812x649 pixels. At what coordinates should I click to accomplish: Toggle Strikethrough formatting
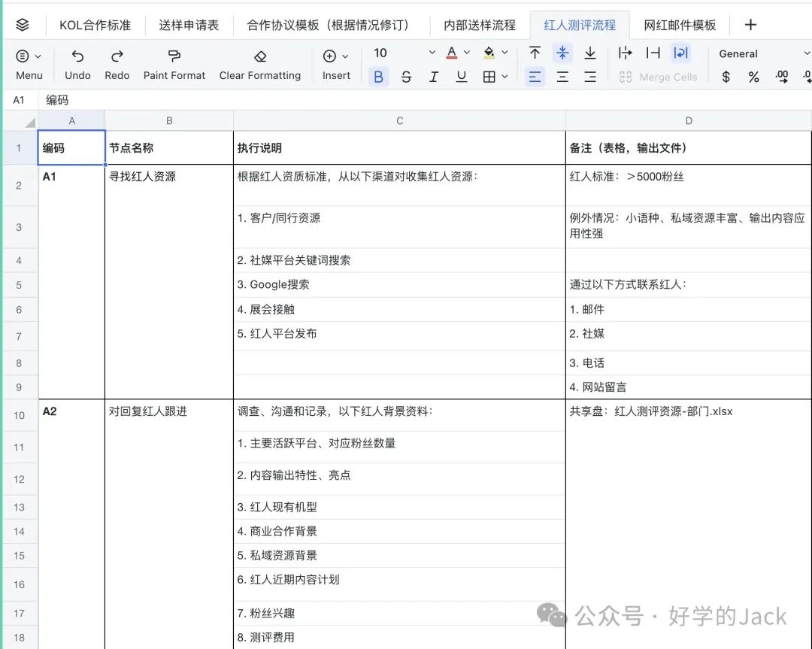[x=406, y=77]
